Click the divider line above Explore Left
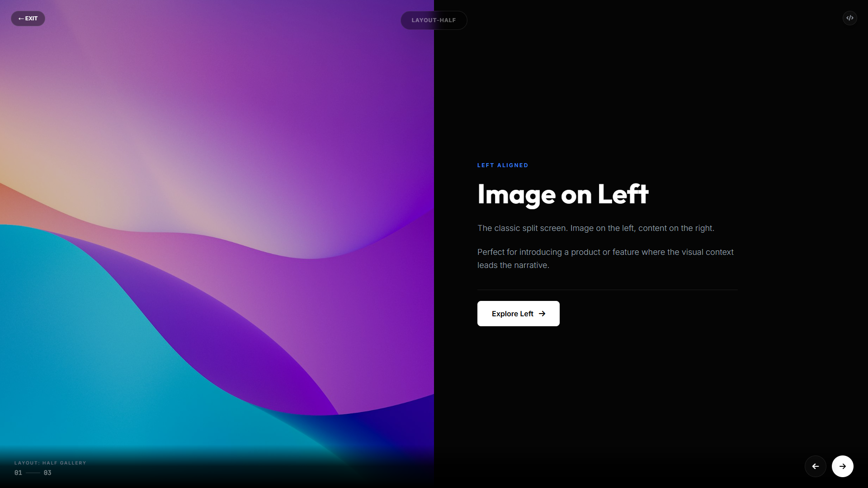The width and height of the screenshot is (868, 488). coord(607,290)
